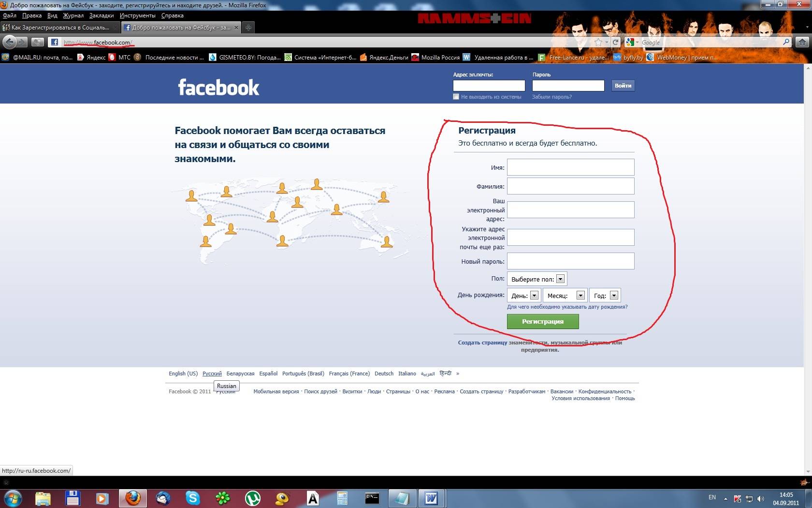Click the bookmark star in the address bar
The height and width of the screenshot is (508, 812).
tap(598, 42)
